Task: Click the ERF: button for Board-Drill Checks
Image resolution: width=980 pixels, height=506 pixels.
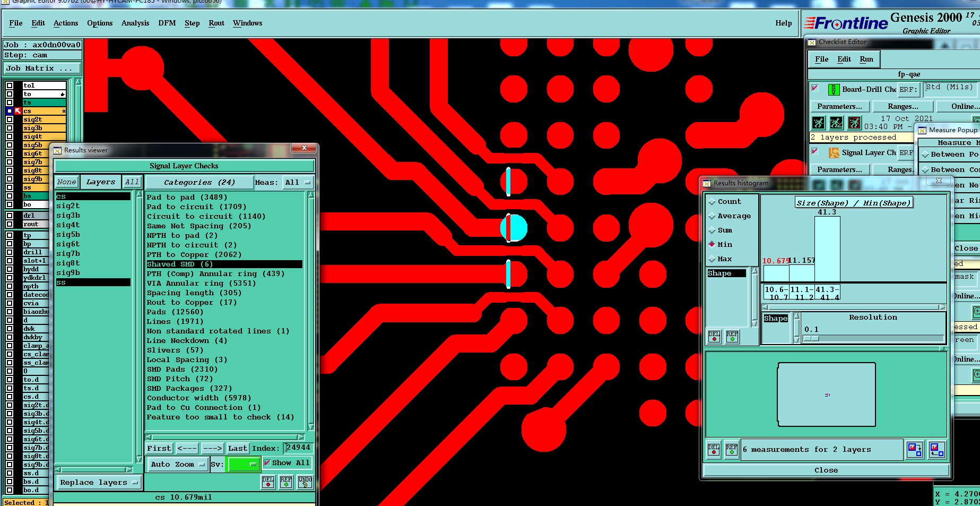Action: click(908, 90)
